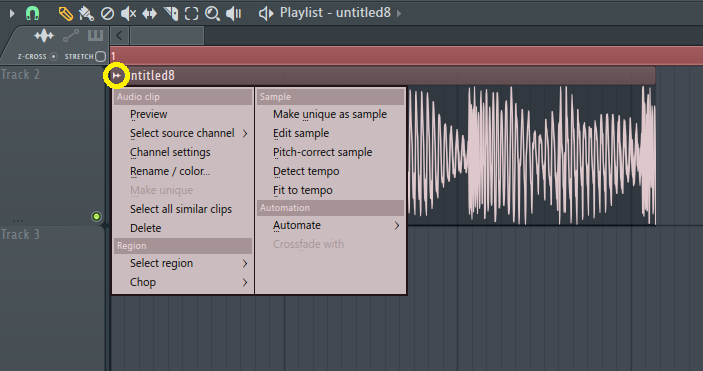The width and height of the screenshot is (703, 371).
Task: Select the Slice tool icon
Action: [171, 13]
